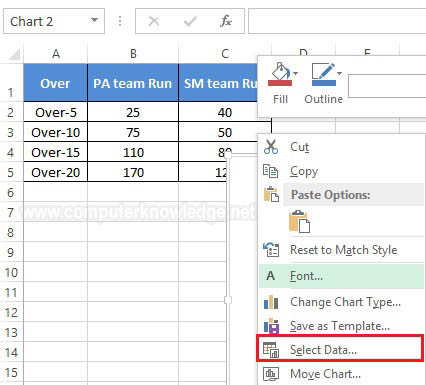Screen dimensions: 426x385
Task: Choose Reset to Match Style
Action: 341,250
